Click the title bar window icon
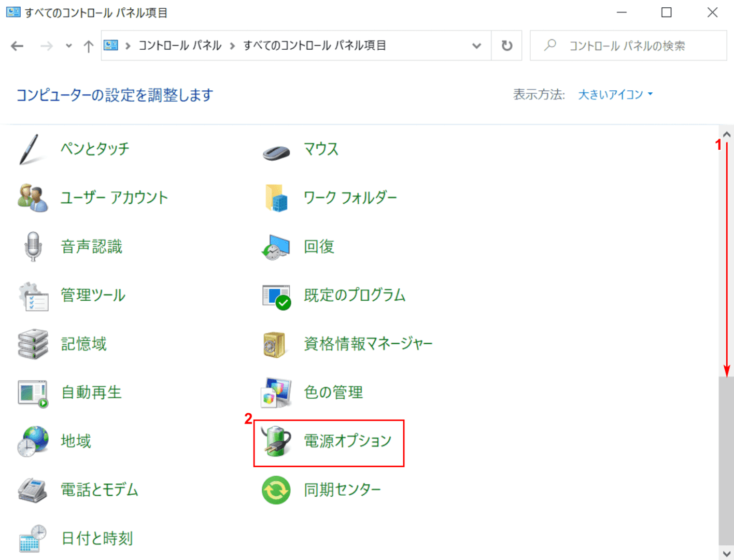The image size is (734, 560). coord(13,12)
